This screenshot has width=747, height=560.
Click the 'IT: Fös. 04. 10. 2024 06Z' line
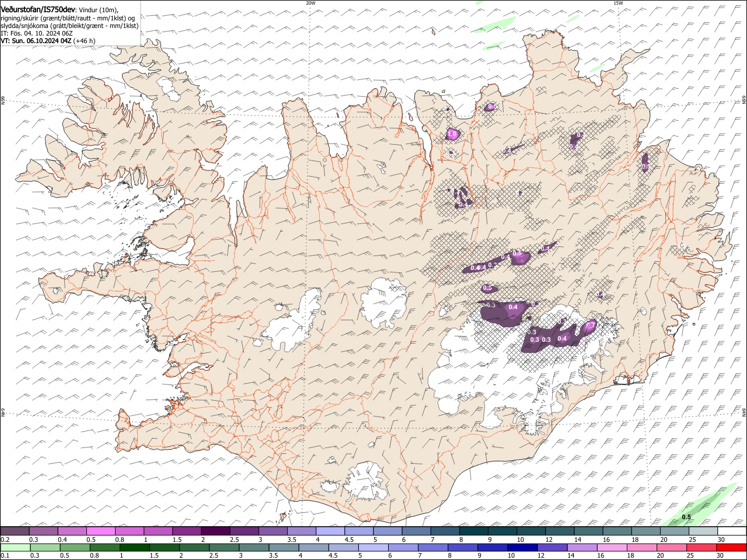point(37,33)
